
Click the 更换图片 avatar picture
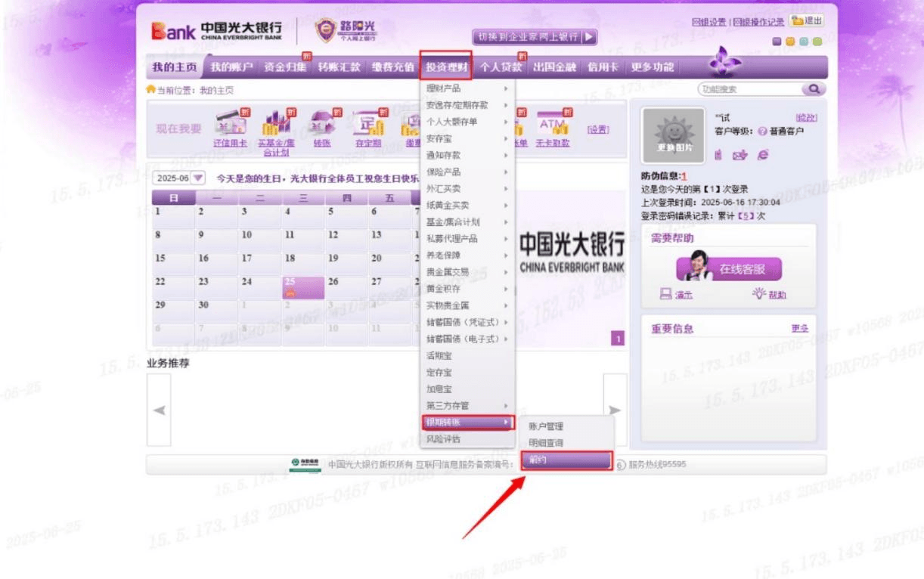click(668, 136)
